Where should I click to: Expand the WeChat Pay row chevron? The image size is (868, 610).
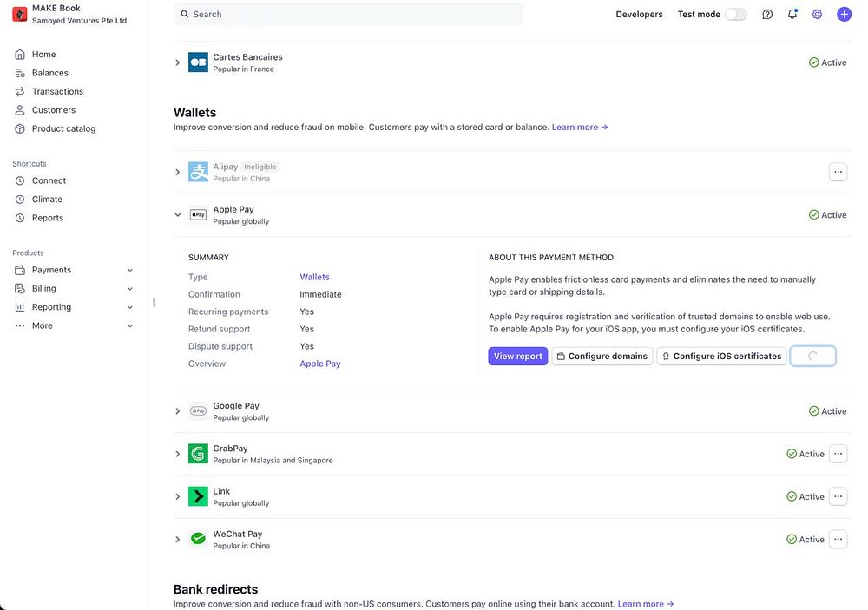[x=178, y=539]
